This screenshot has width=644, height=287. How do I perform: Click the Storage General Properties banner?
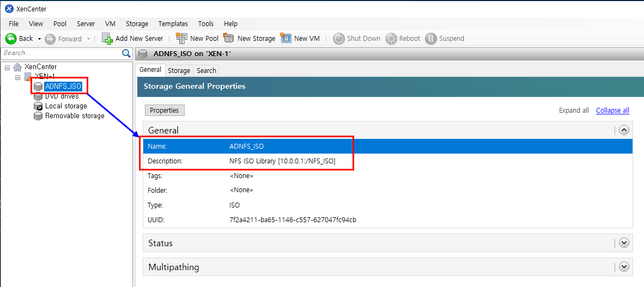coord(391,87)
